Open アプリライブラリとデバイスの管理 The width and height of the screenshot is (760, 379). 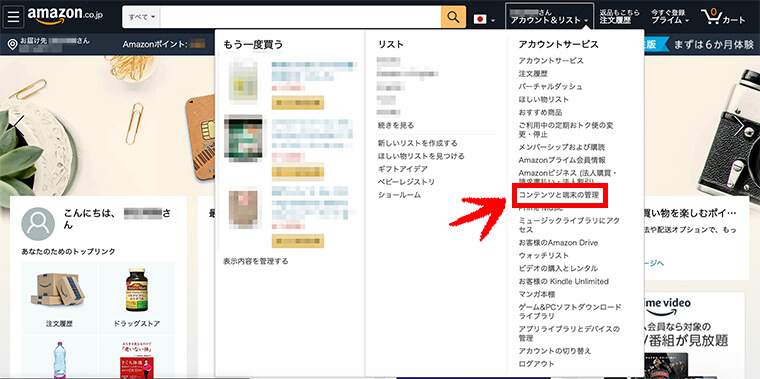(x=569, y=333)
